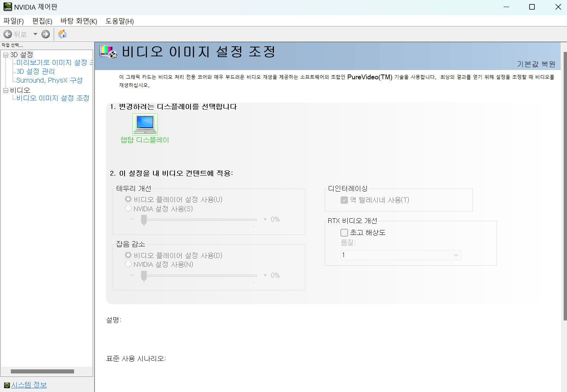Click the 랩탑 디스플레이 label

pos(145,140)
